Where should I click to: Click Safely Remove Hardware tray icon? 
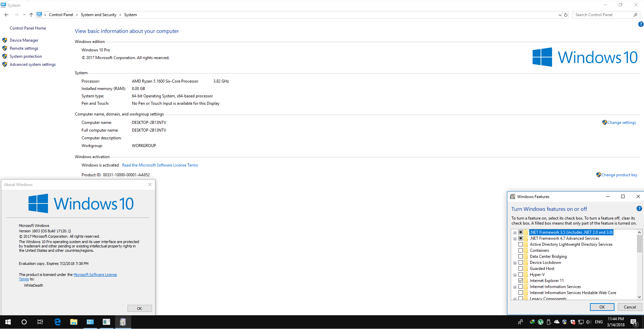coord(549,322)
